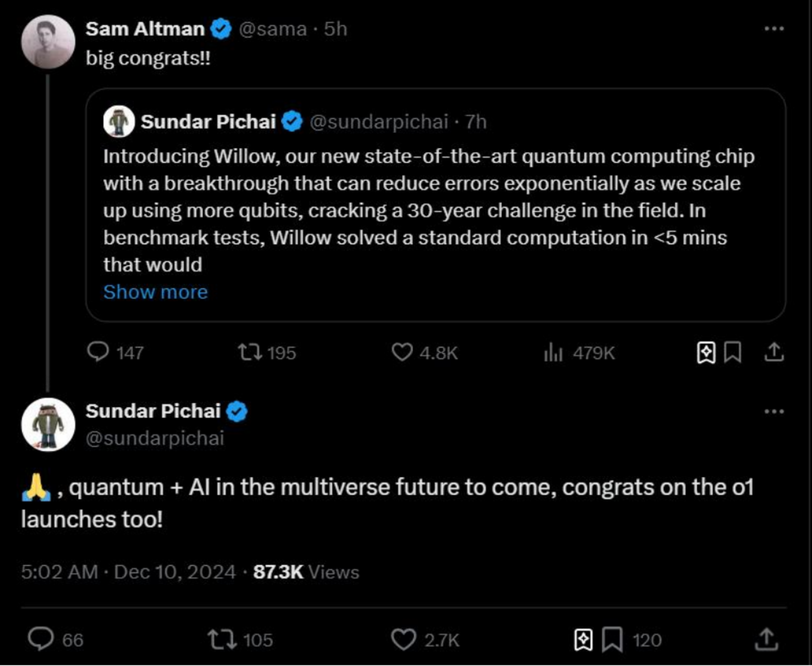The width and height of the screenshot is (812, 666).
Task: Visit the @sama profile handle
Action: click(273, 29)
